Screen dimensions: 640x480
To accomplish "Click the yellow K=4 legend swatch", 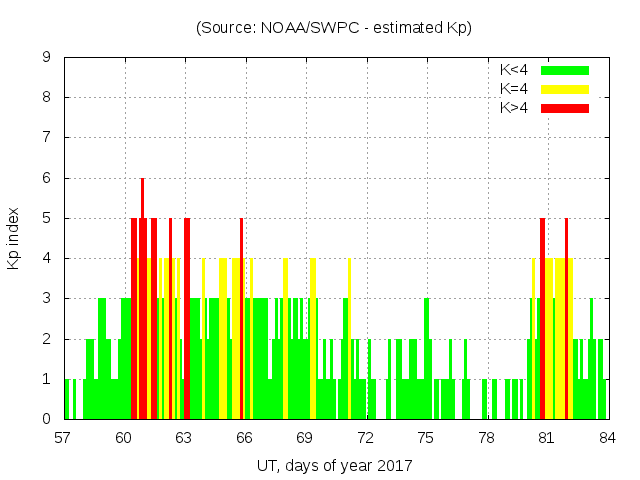I will (x=564, y=89).
